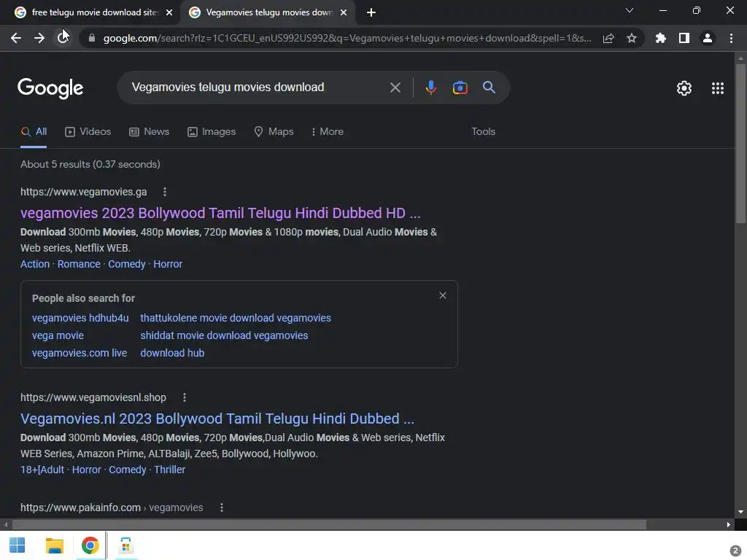747x560 pixels.
Task: Open Chrome three-dot menu
Action: point(731,38)
